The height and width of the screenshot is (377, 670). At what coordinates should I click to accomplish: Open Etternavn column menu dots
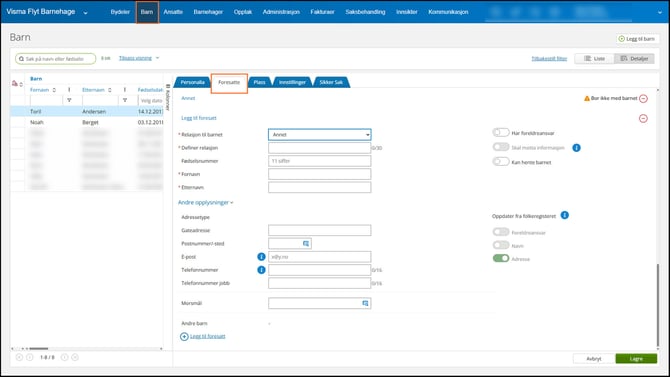124,90
